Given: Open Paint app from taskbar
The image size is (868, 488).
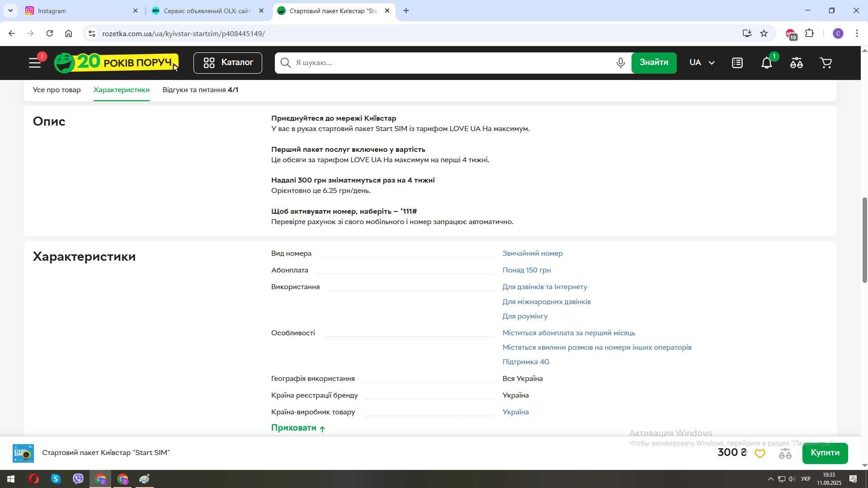Looking at the screenshot, I should tap(145, 479).
